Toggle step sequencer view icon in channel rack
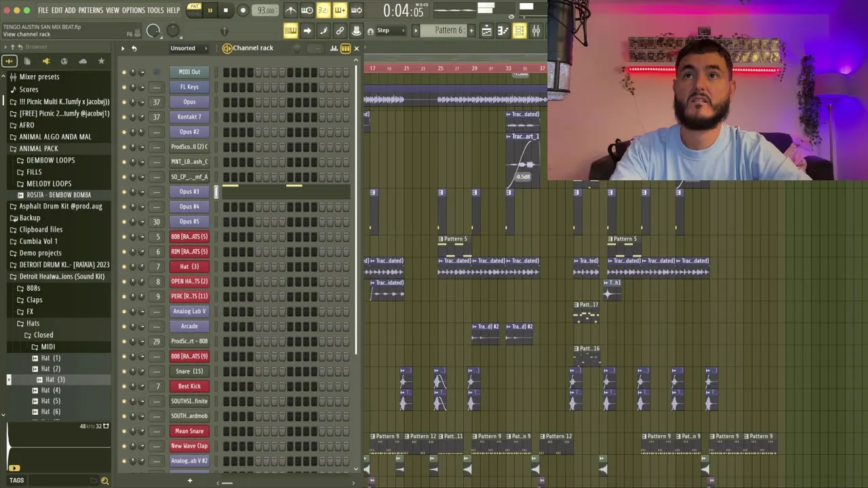 (345, 48)
